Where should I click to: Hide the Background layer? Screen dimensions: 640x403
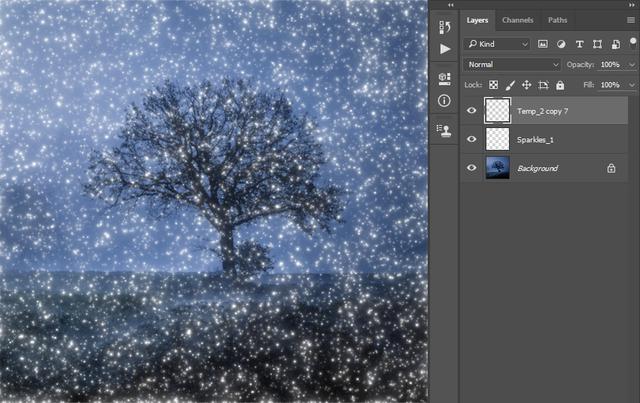point(471,168)
